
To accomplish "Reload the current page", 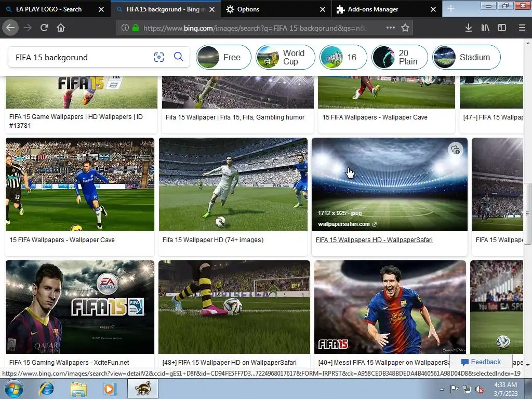I will 44,28.
